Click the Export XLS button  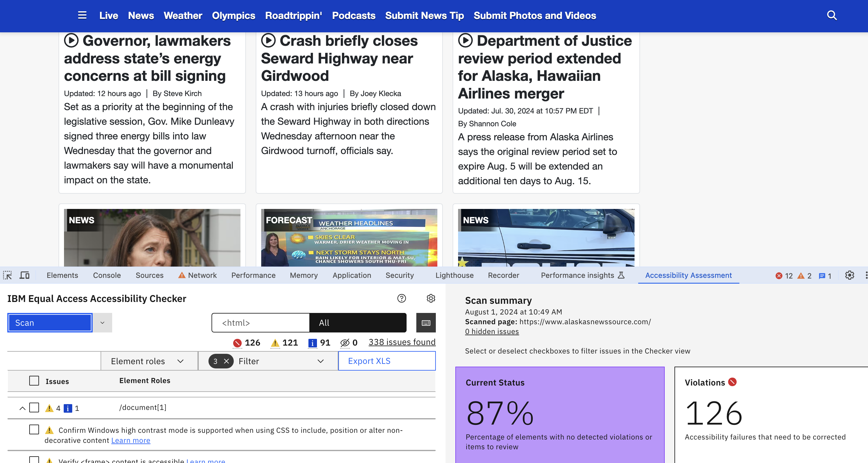(386, 361)
